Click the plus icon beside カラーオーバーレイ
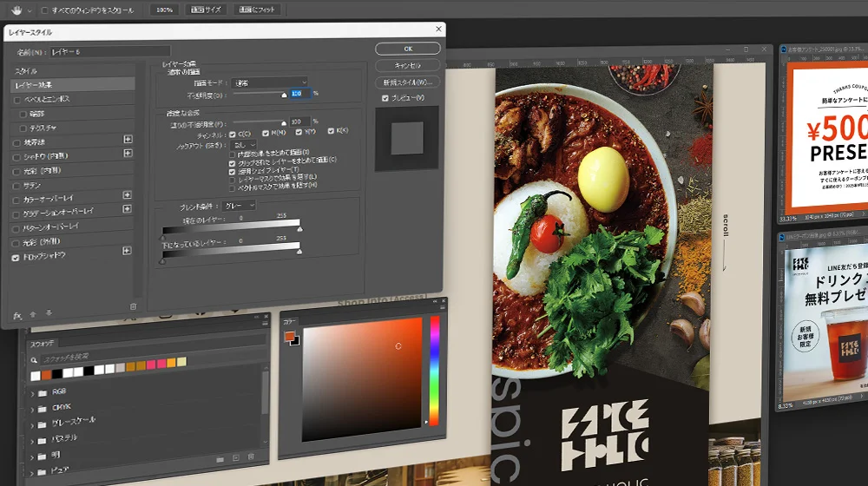This screenshot has width=868, height=486. [x=128, y=195]
